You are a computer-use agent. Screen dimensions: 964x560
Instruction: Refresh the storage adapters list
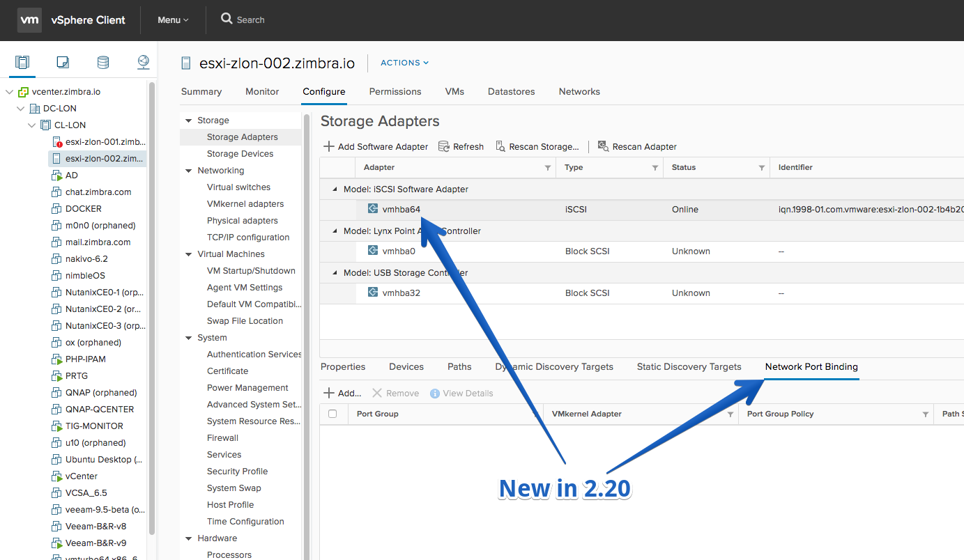[x=461, y=146]
